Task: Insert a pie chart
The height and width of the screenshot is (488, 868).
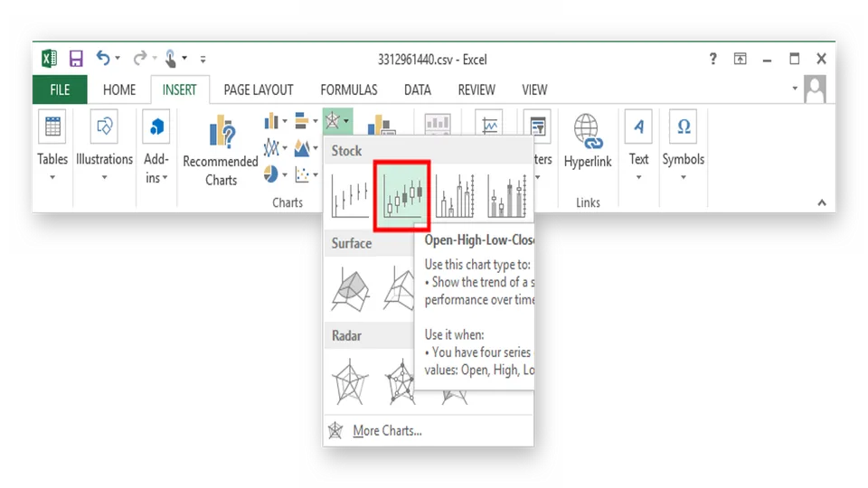Action: coord(271,174)
